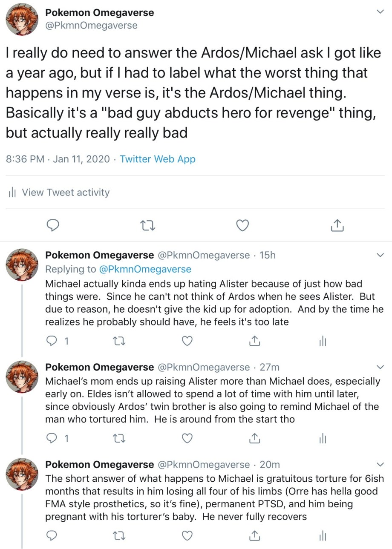
Task: Retweet the main Ardos/Michael tweet
Action: click(x=148, y=225)
